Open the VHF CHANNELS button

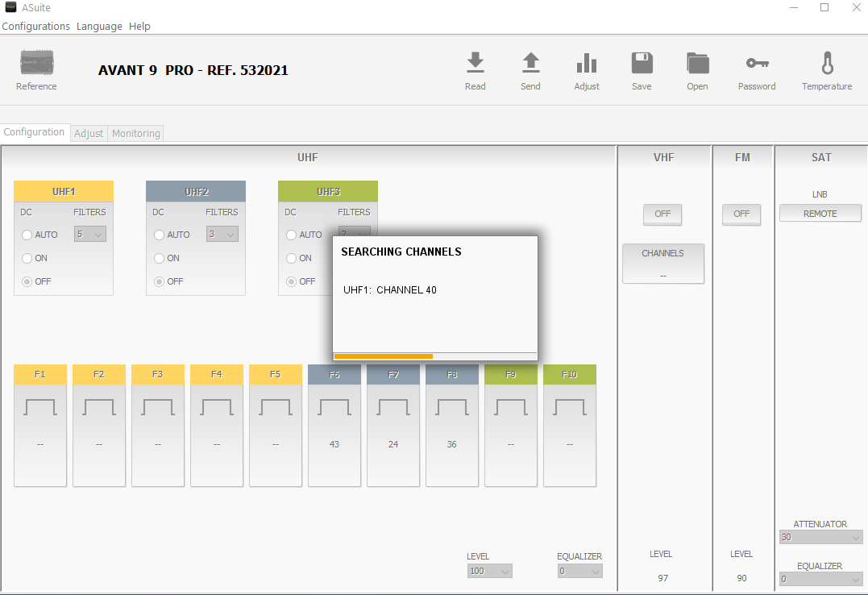click(663, 263)
